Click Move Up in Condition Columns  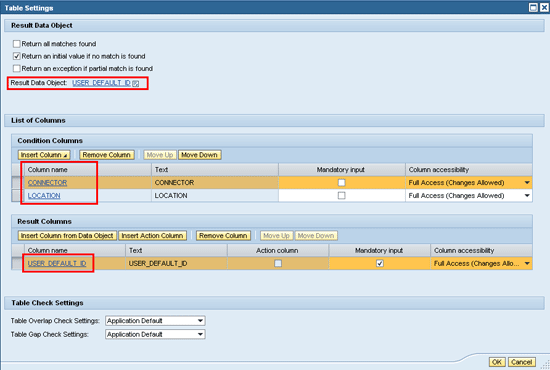[160, 155]
